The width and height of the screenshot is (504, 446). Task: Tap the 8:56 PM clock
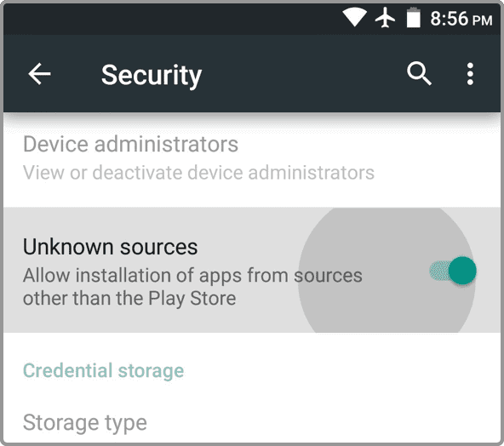(461, 19)
